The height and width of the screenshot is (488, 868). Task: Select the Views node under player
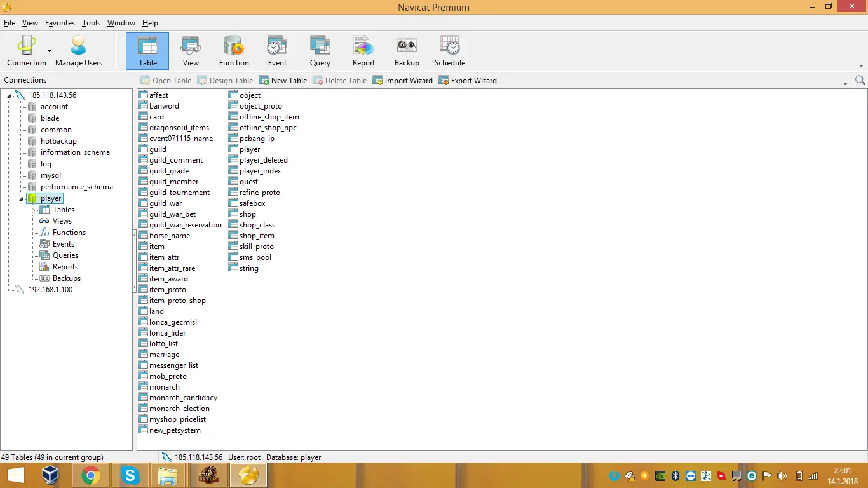coord(62,221)
